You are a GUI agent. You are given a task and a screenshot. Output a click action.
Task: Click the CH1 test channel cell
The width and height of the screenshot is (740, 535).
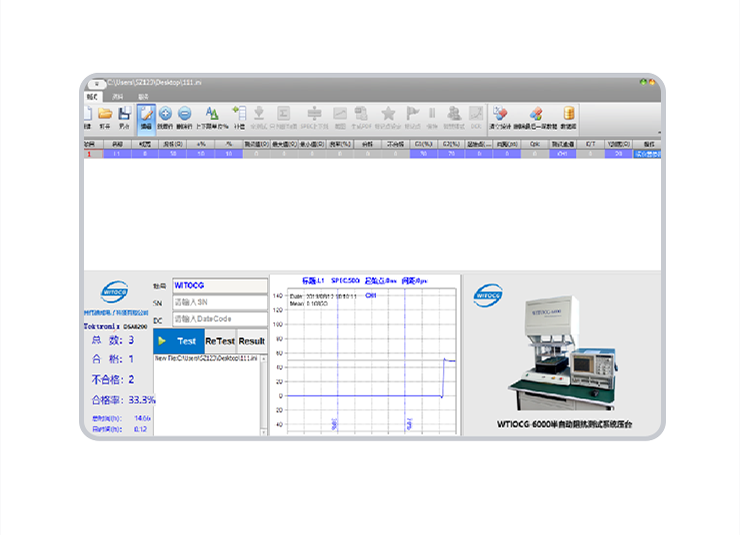[x=562, y=154]
